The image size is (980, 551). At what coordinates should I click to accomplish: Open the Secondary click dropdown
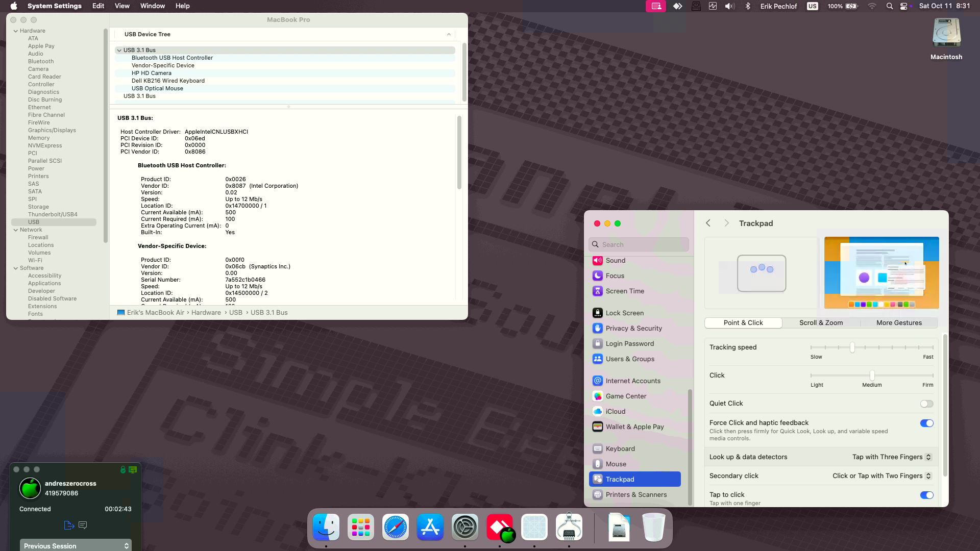click(882, 475)
